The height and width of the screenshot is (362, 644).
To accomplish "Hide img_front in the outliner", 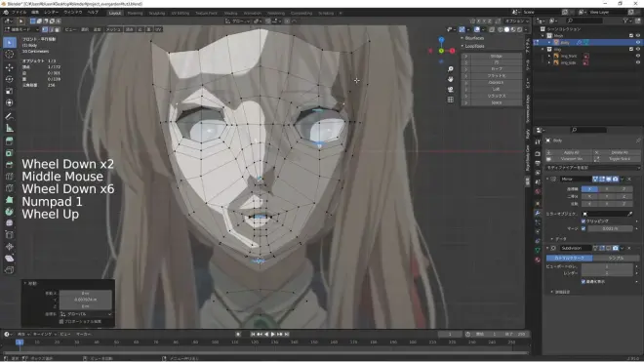I will click(638, 56).
